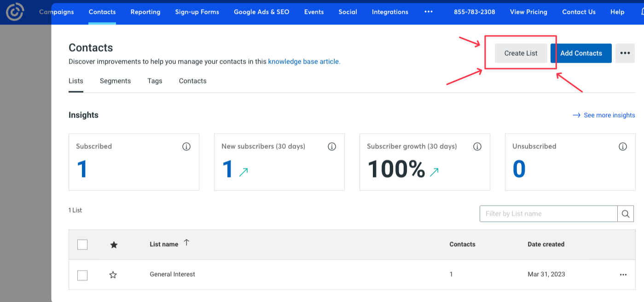Click the Constant Contact logo icon
The height and width of the screenshot is (302, 644).
click(15, 12)
